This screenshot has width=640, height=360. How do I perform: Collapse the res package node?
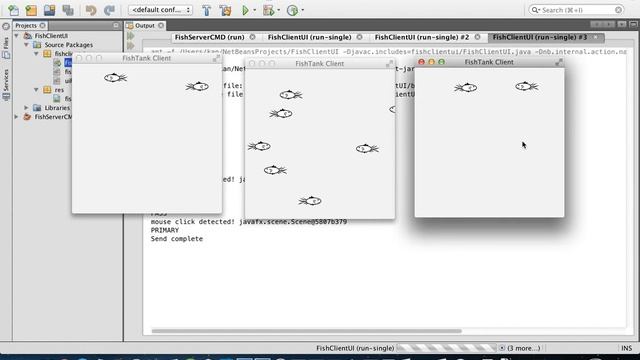(x=36, y=90)
